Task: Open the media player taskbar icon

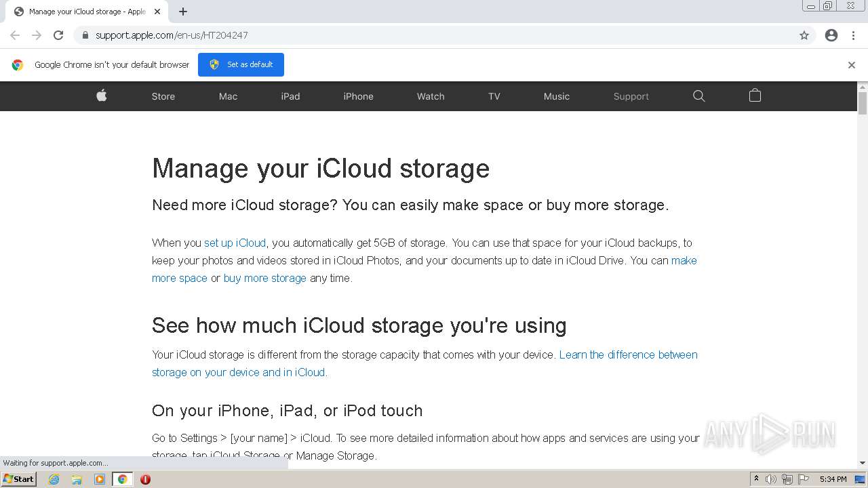Action: tap(100, 479)
